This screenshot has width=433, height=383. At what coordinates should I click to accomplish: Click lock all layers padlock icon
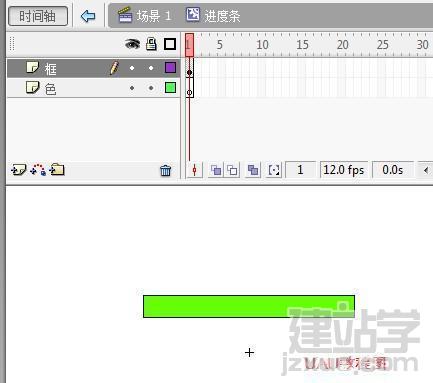coord(151,44)
